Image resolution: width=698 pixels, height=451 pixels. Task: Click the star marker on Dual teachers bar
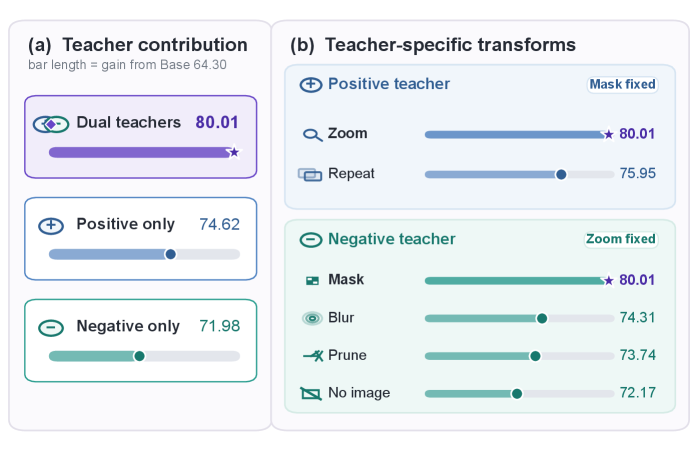[x=234, y=152]
